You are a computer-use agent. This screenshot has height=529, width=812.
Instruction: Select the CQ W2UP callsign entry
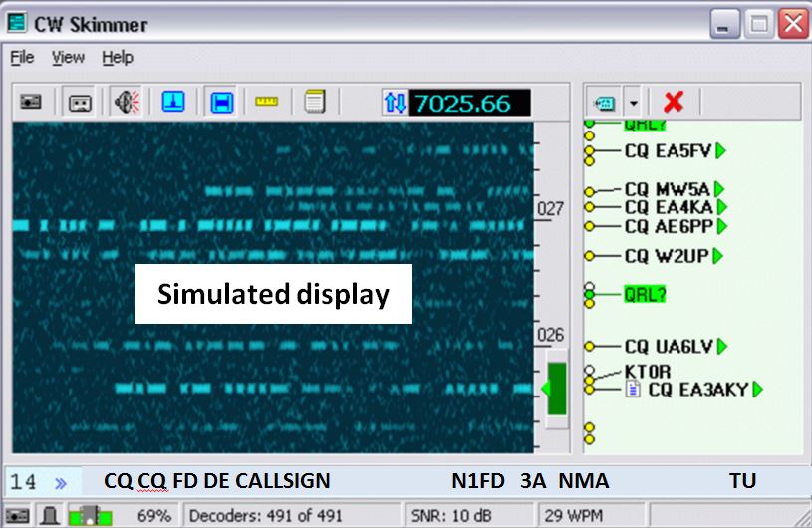pyautogui.click(x=667, y=256)
